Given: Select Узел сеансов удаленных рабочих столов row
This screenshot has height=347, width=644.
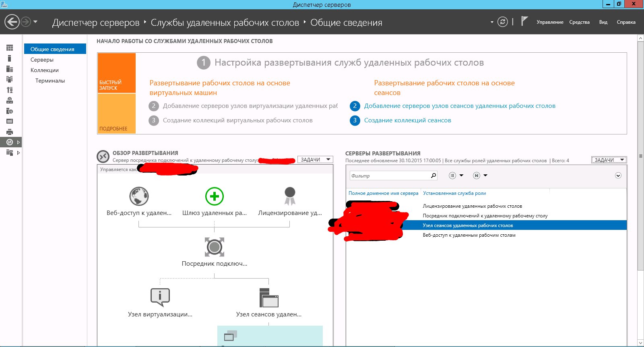Looking at the screenshot, I should (486, 225).
